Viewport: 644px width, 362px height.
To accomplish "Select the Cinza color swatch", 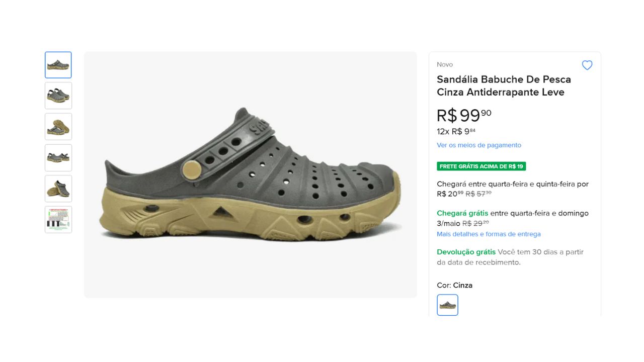I will (x=447, y=305).
